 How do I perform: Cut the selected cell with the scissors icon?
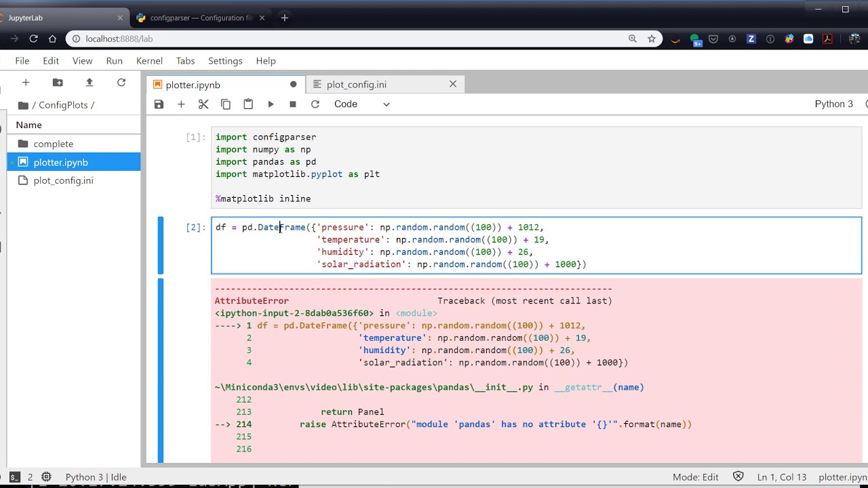tap(203, 104)
